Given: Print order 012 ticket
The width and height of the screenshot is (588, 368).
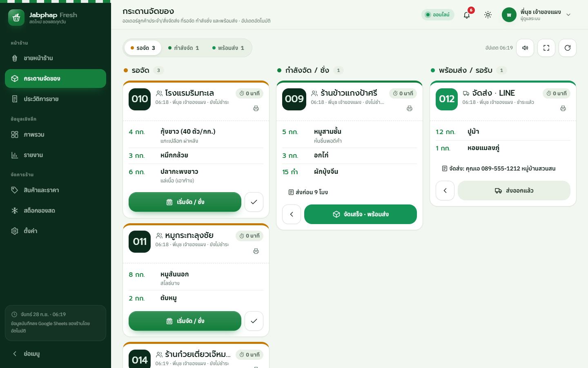Looking at the screenshot, I should click(x=563, y=108).
